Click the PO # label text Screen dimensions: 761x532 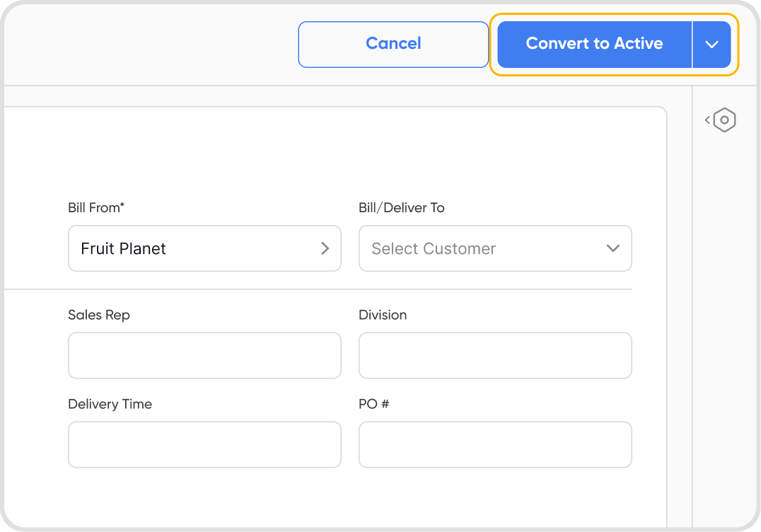pyautogui.click(x=374, y=404)
